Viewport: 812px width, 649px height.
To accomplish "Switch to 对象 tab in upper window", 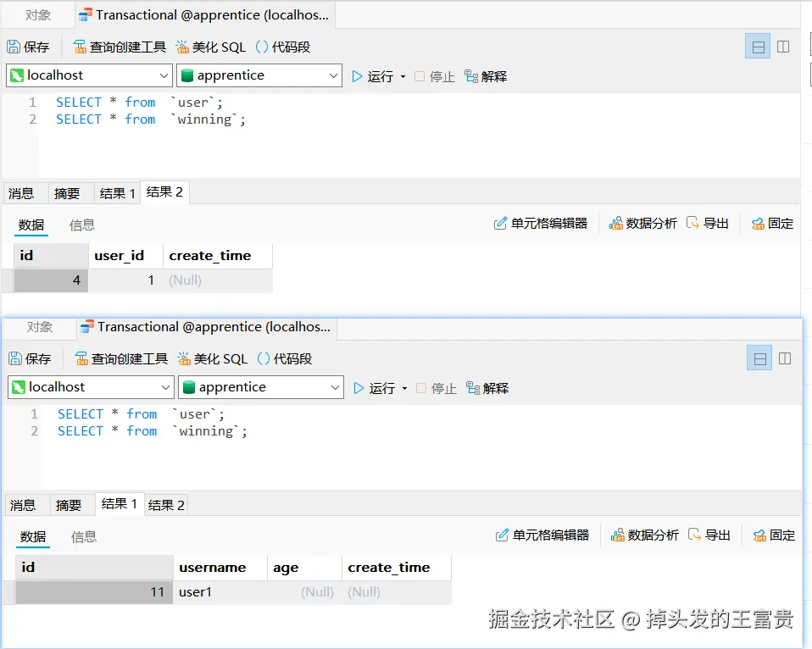I will point(38,15).
